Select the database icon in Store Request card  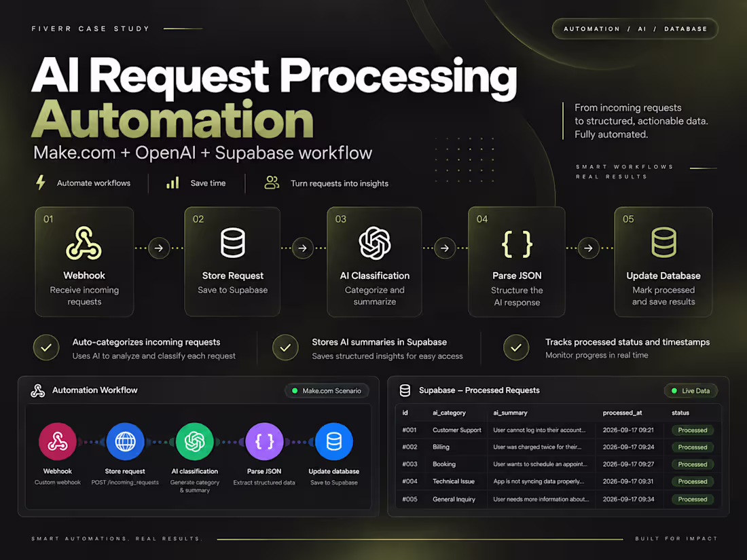(232, 243)
